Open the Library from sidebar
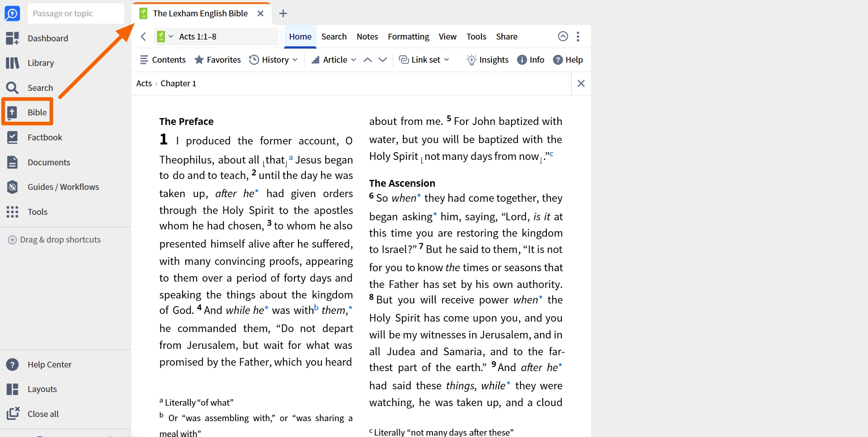Viewport: 868px width, 437px height. click(x=30, y=63)
